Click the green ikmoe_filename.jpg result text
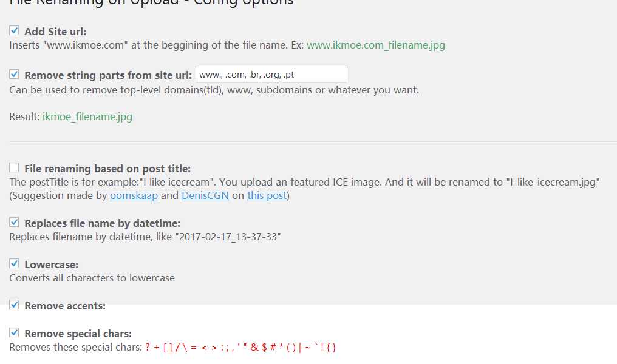Screen dimensions: 617x364 87,116
